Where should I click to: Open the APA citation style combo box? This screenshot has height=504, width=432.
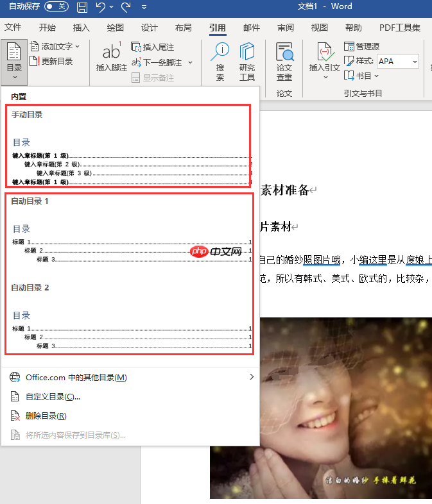(x=398, y=61)
